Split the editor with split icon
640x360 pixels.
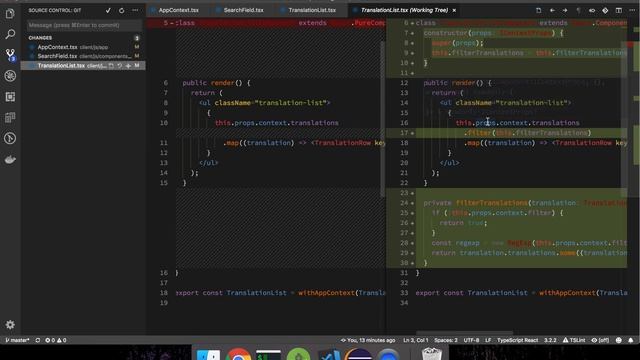(619, 10)
